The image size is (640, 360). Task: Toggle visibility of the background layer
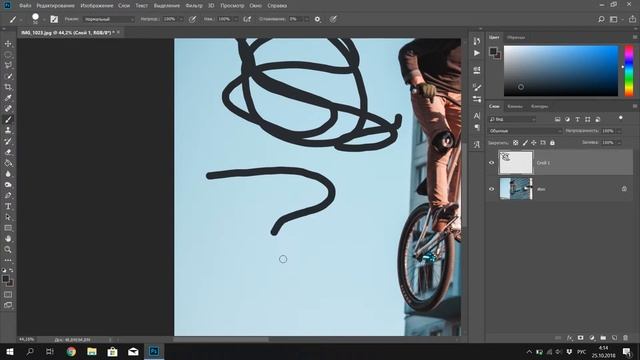tap(491, 189)
